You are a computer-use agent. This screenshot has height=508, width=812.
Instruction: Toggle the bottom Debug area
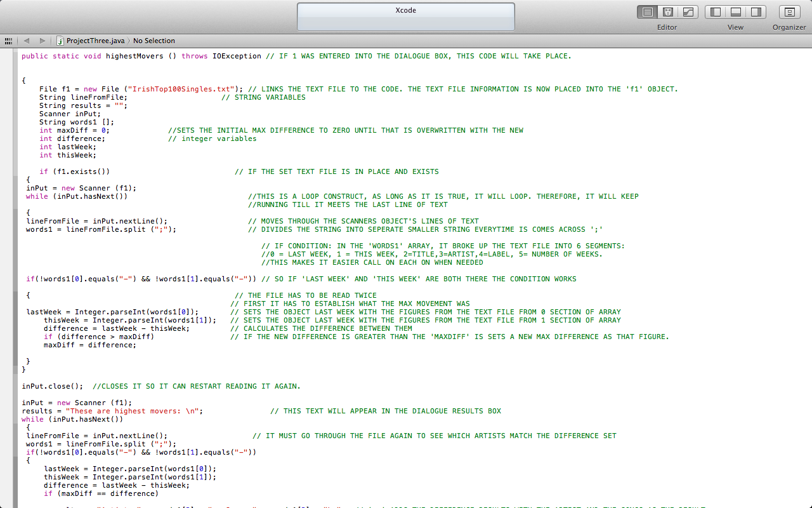[736, 12]
